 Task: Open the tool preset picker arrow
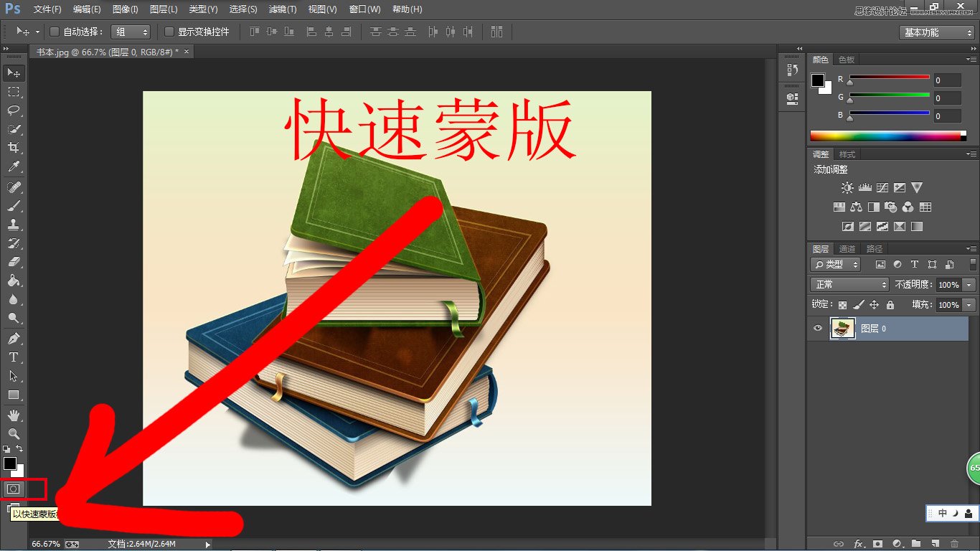pos(37,32)
